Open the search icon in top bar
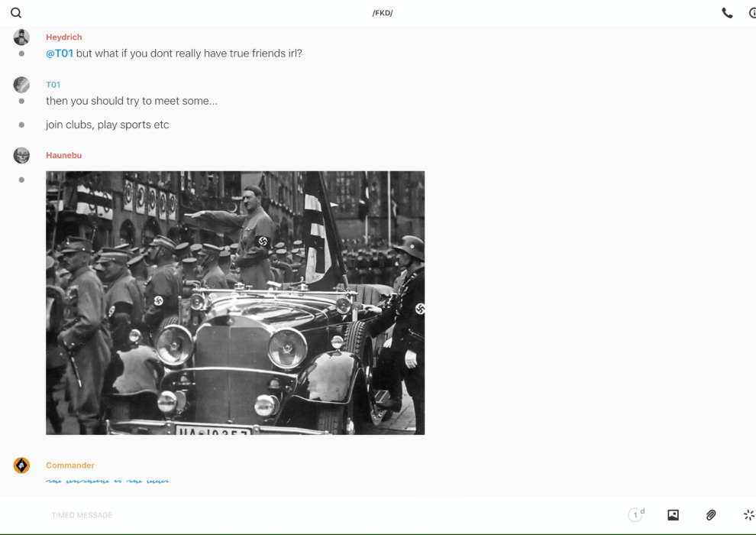The width and height of the screenshot is (756, 535). point(16,13)
